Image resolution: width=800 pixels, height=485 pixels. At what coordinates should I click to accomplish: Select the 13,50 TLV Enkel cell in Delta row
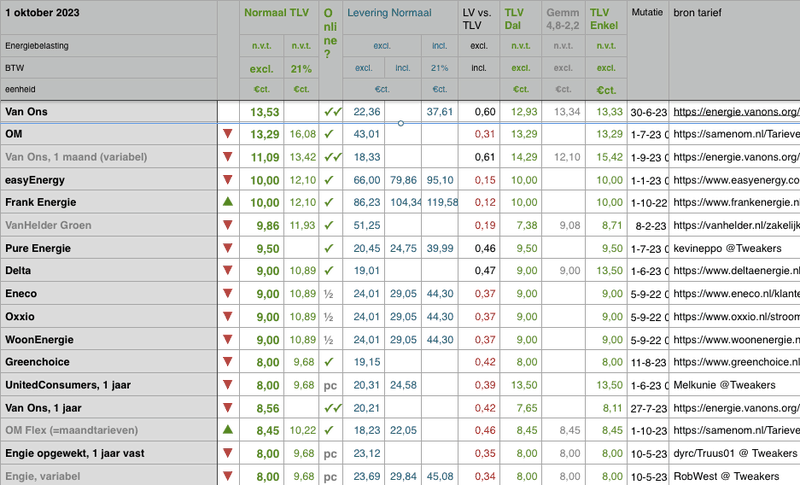point(606,271)
